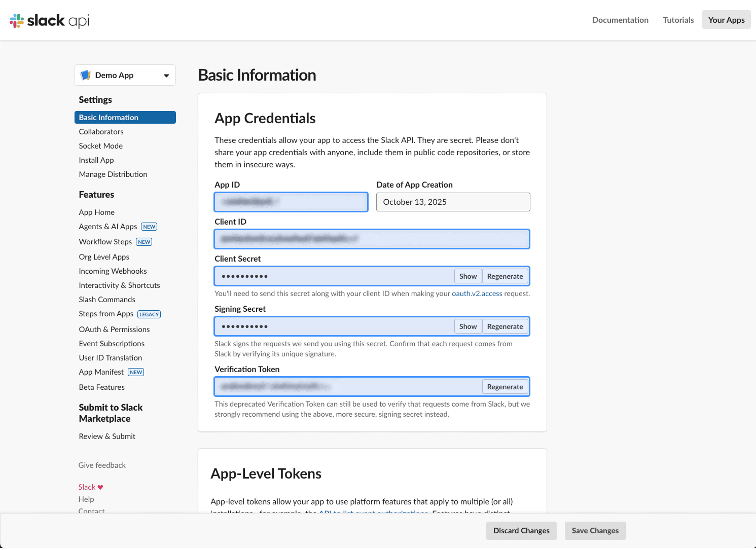This screenshot has height=550, width=756.
Task: Select Basic Information in sidebar
Action: point(125,117)
